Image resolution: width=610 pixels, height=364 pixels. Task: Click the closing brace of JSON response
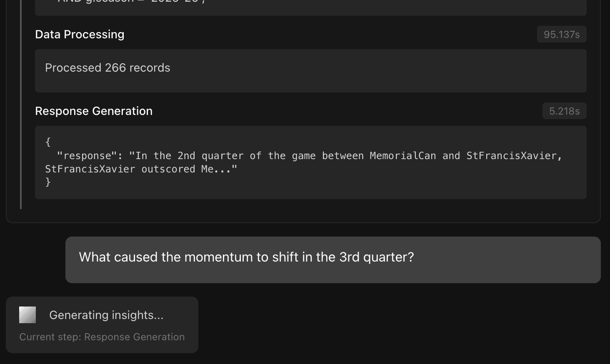(x=48, y=182)
